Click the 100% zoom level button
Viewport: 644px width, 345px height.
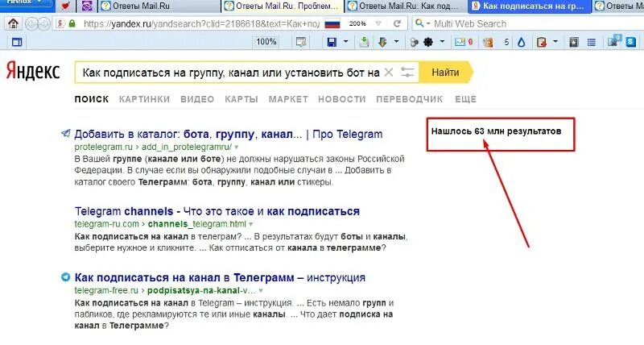[x=266, y=42]
